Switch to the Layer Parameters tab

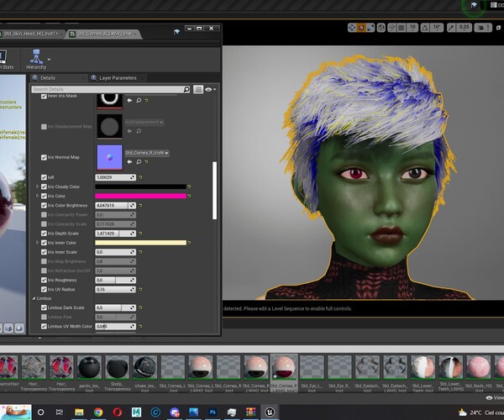[118, 78]
